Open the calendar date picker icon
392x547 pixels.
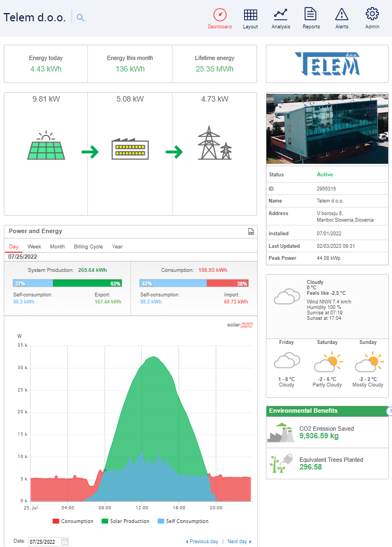(x=64, y=542)
